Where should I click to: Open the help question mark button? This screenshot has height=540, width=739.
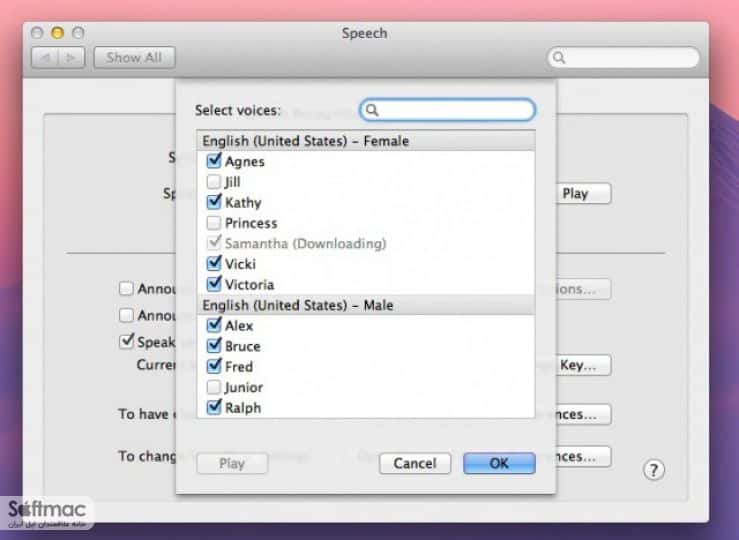[653, 470]
